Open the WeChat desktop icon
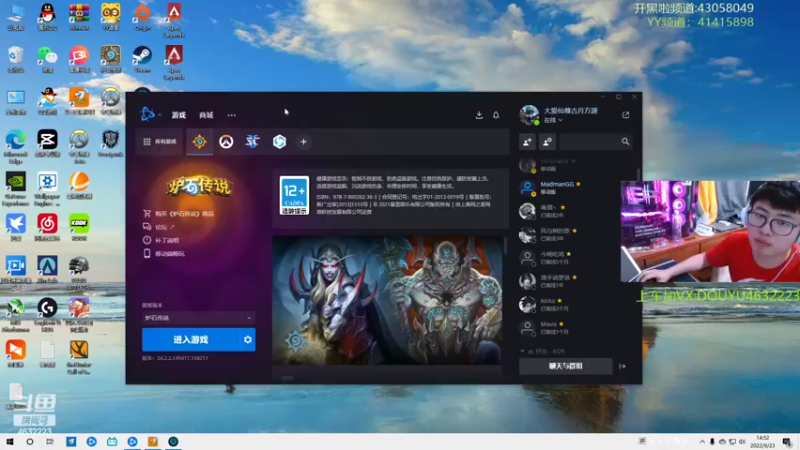The height and width of the screenshot is (450, 800). tap(47, 59)
